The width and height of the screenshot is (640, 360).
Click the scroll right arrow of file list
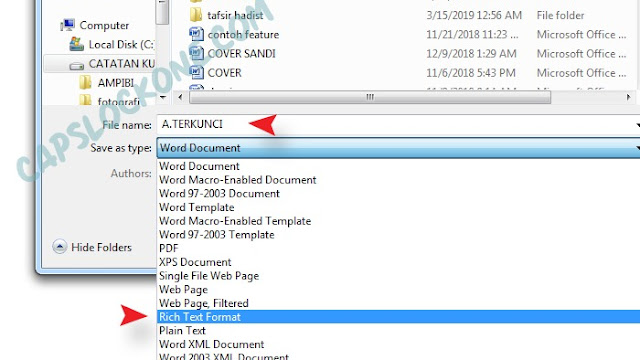629,97
